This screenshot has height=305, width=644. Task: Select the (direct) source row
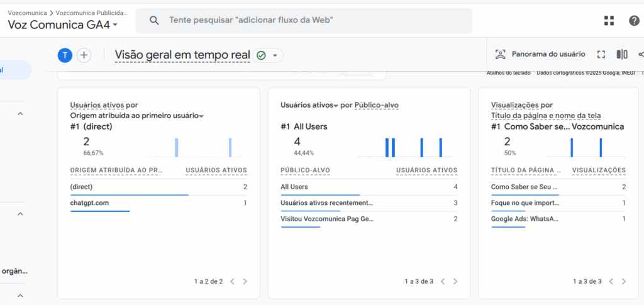click(x=158, y=187)
